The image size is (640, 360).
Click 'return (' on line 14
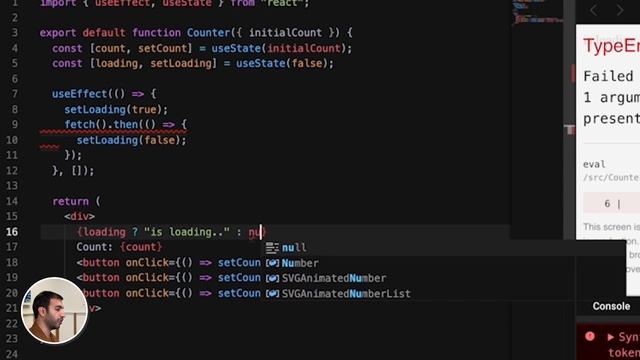[76, 201]
